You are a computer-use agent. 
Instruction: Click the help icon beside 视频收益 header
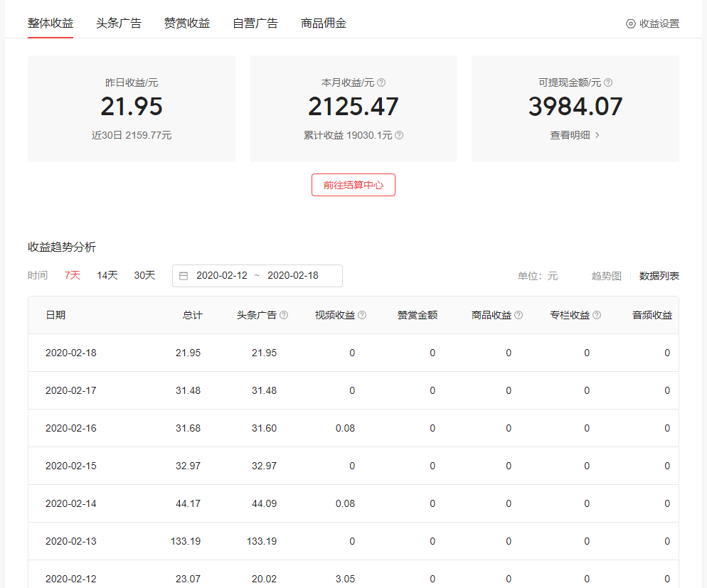click(x=363, y=315)
